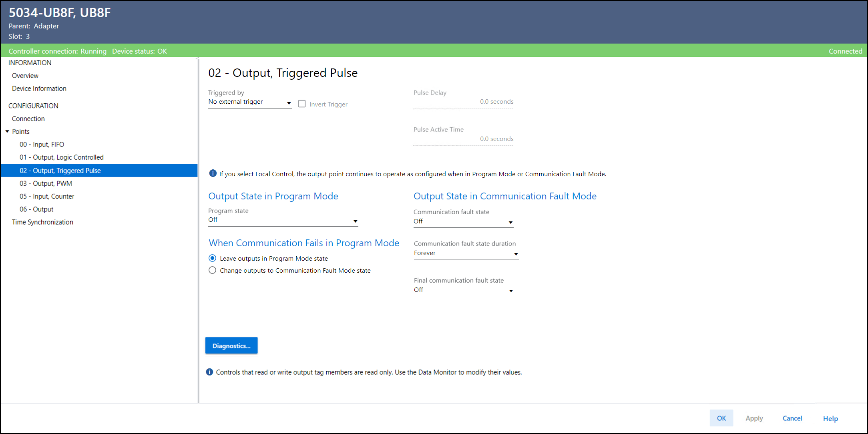The height and width of the screenshot is (434, 868).
Task: Click the Diagnostics button
Action: click(231, 346)
